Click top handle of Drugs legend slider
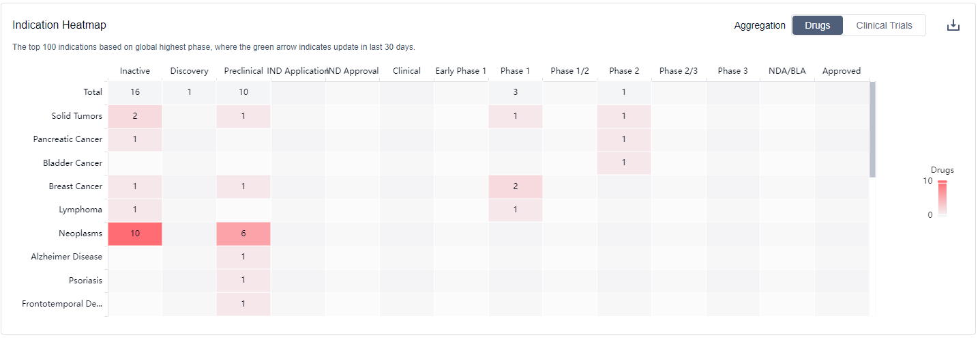The width and height of the screenshot is (980, 338). (942, 182)
